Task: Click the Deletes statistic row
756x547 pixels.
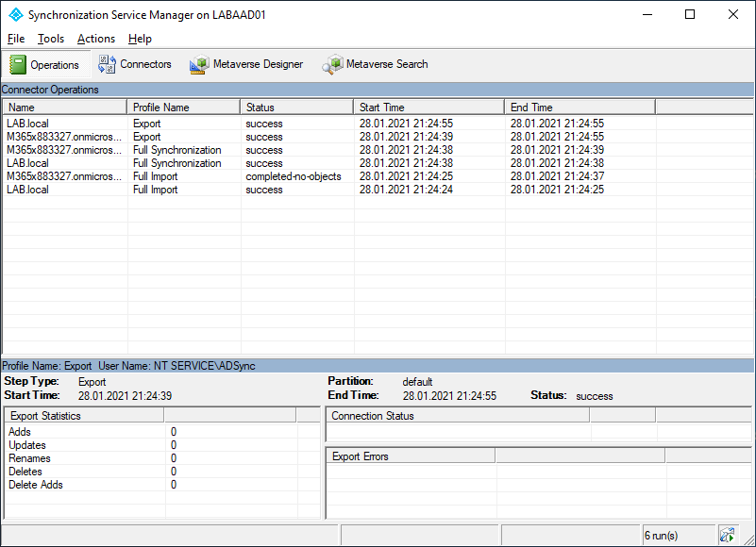Action: (x=162, y=472)
